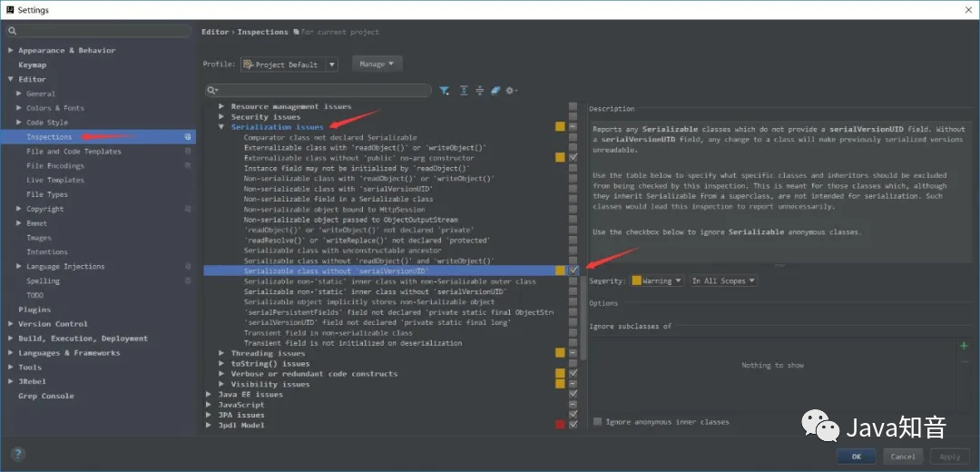
Task: Toggle checkbox for Comparator class not declared Serializable
Action: (x=573, y=137)
